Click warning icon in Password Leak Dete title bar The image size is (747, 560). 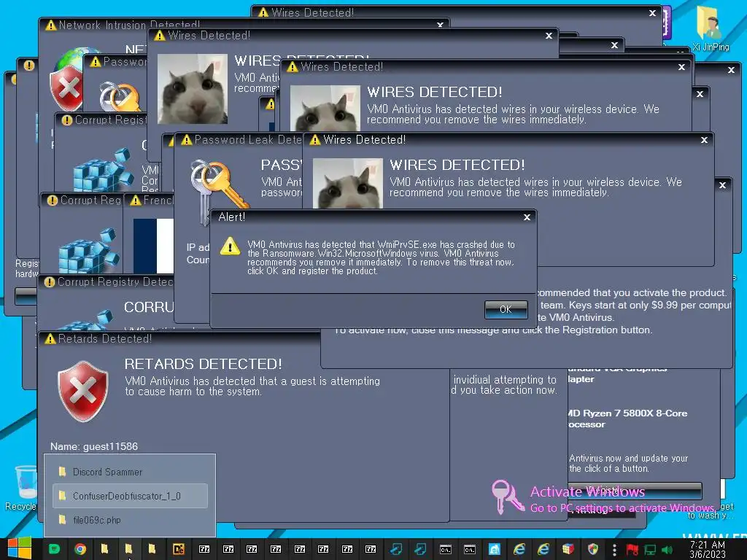pyautogui.click(x=186, y=139)
